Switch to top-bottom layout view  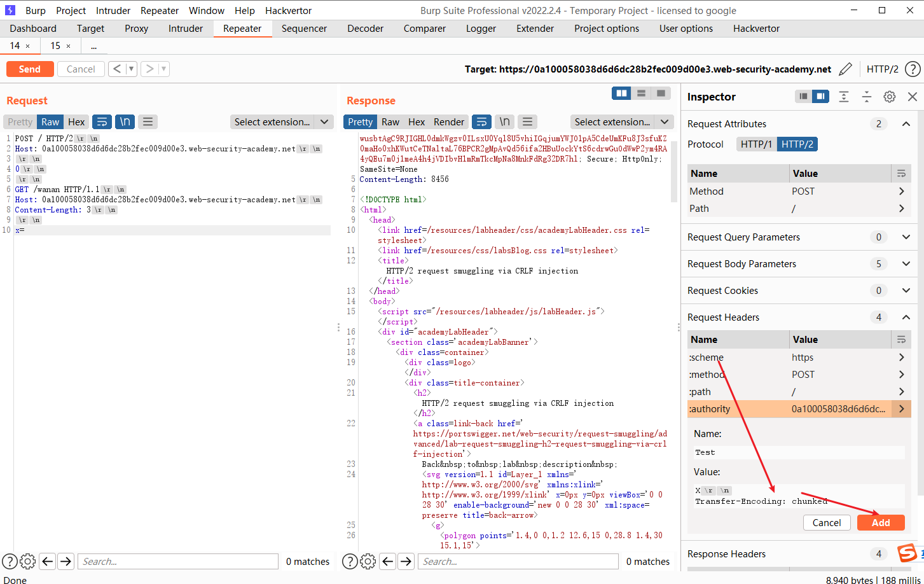(641, 94)
